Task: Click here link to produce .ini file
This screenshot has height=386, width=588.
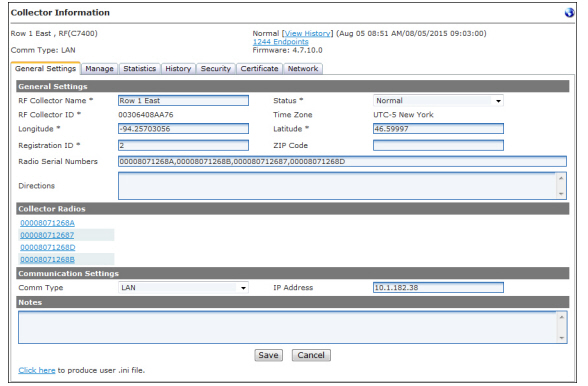Action: pyautogui.click(x=37, y=370)
